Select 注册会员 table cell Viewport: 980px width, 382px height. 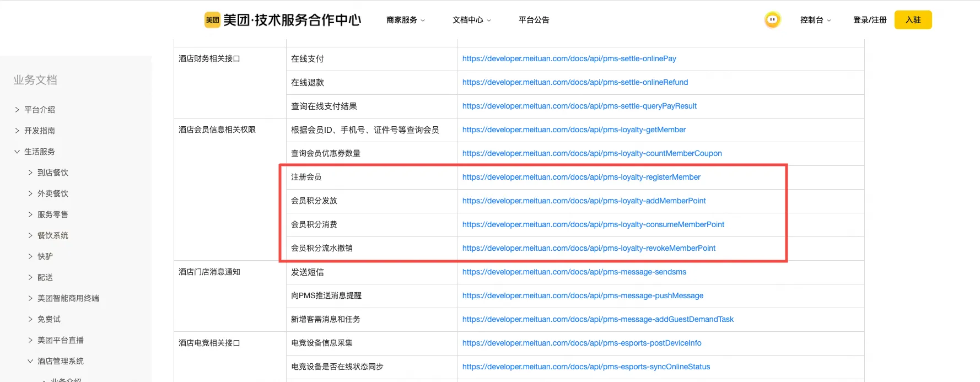[371, 177]
